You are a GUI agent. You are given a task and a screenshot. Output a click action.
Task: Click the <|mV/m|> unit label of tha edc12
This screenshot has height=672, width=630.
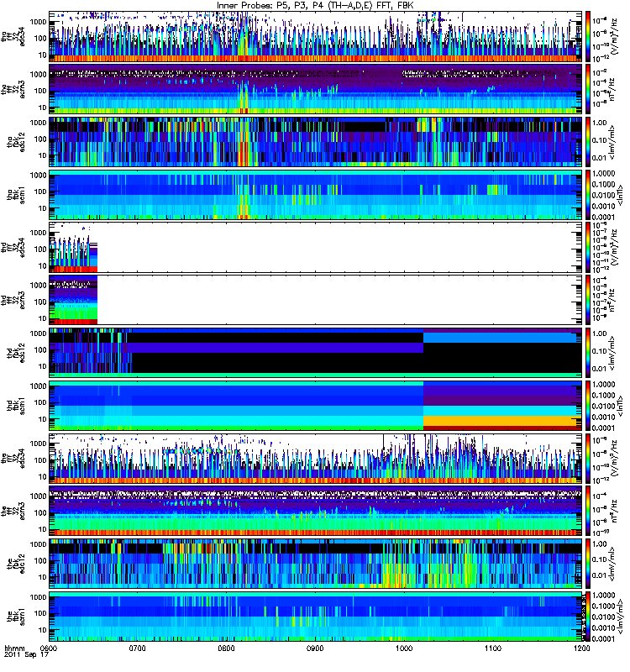(612, 142)
